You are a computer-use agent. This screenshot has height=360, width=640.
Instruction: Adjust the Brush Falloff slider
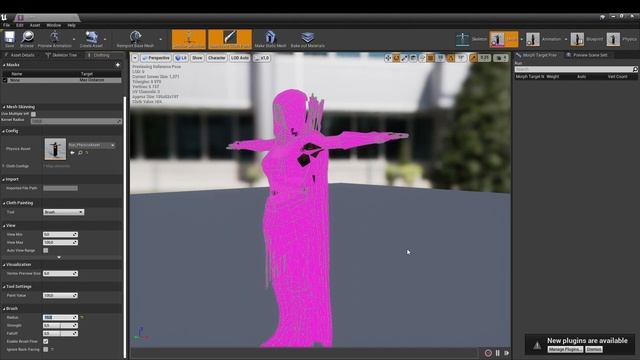(x=60, y=333)
